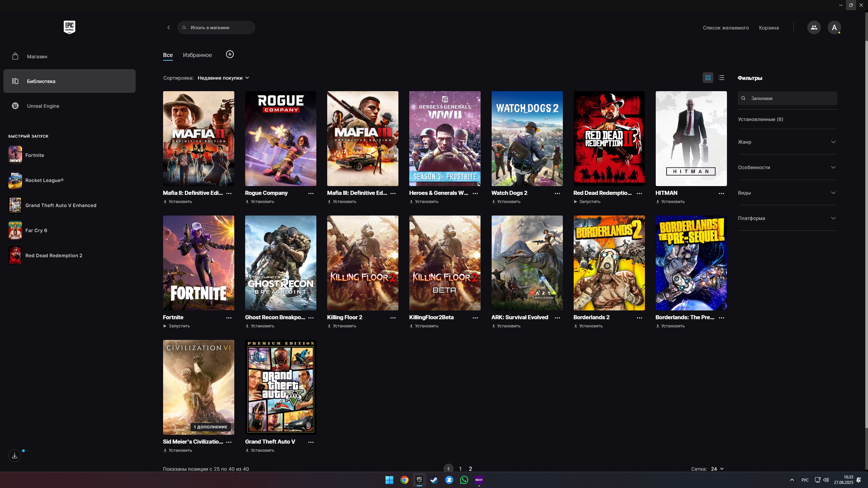Viewport: 868px width, 488px height.
Task: Show hidden system tray icons
Action: [x=792, y=480]
